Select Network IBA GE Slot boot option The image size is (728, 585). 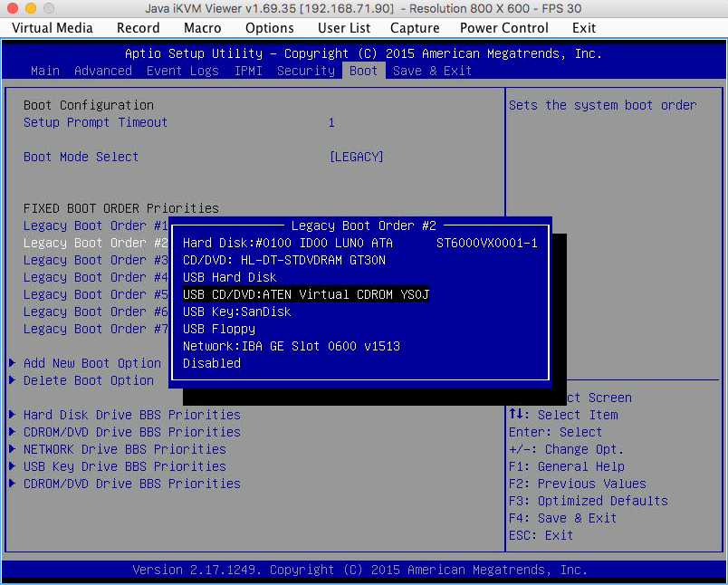pos(291,346)
